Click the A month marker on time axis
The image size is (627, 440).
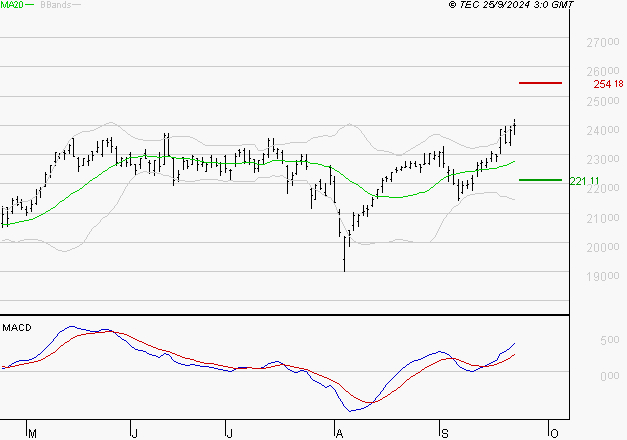coord(339,434)
